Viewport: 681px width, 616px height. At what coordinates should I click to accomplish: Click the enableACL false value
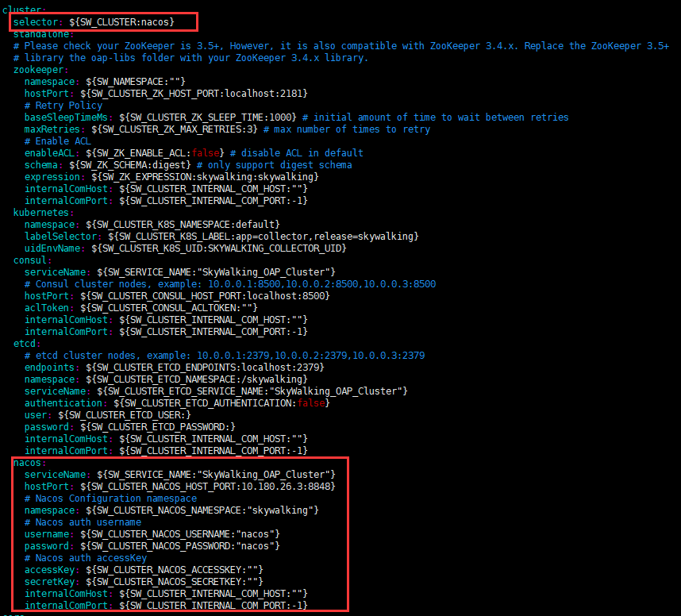pos(206,153)
